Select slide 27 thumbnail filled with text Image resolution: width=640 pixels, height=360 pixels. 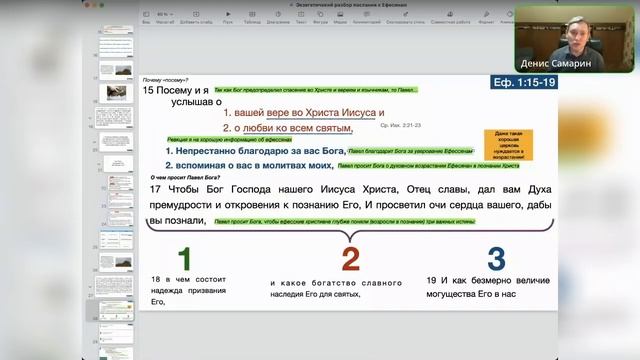click(114, 286)
